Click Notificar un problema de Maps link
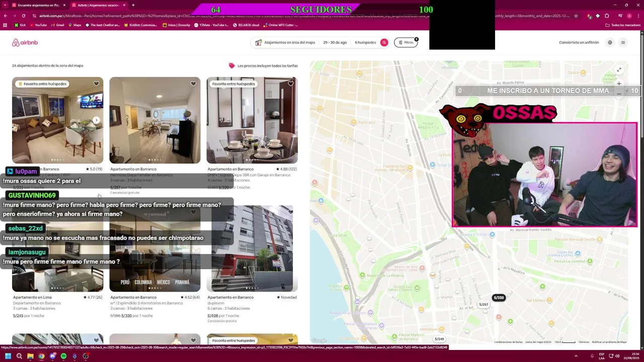The image size is (644, 362). point(609,342)
